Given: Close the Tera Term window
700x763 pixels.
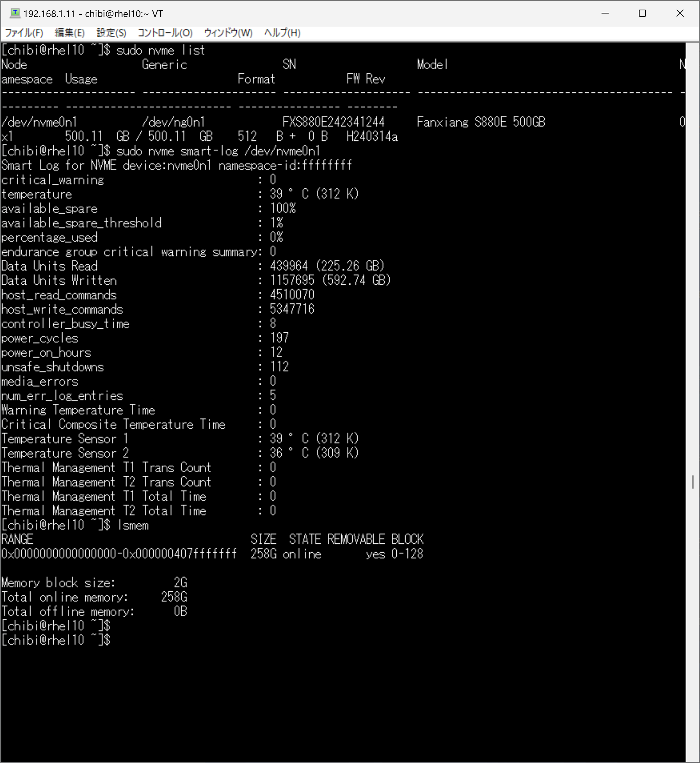Looking at the screenshot, I should click(x=680, y=14).
